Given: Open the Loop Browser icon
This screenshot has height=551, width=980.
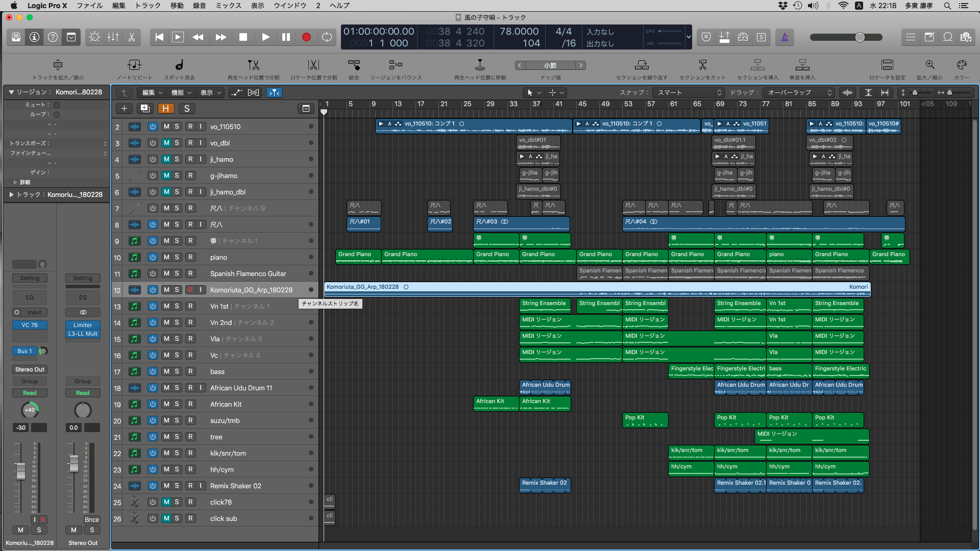Looking at the screenshot, I should [x=948, y=37].
